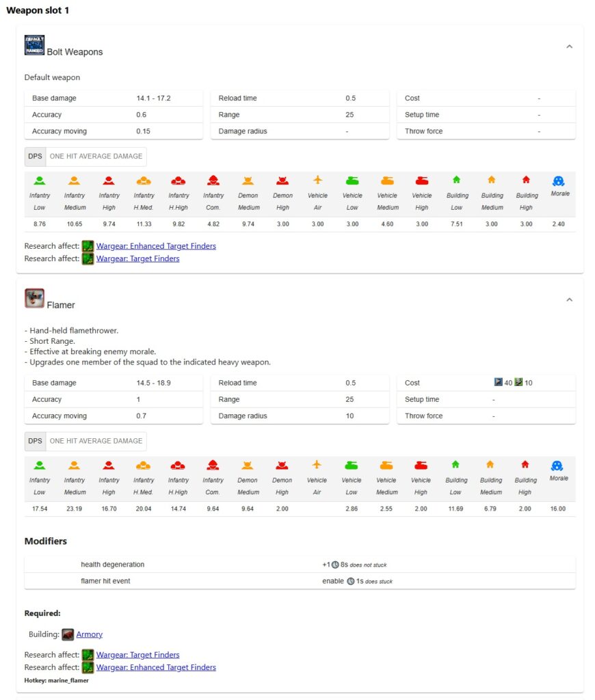This screenshot has height=700, width=595.
Task: Open Enhanced Target Finders link under Bolt Weapons
Action: (x=156, y=246)
